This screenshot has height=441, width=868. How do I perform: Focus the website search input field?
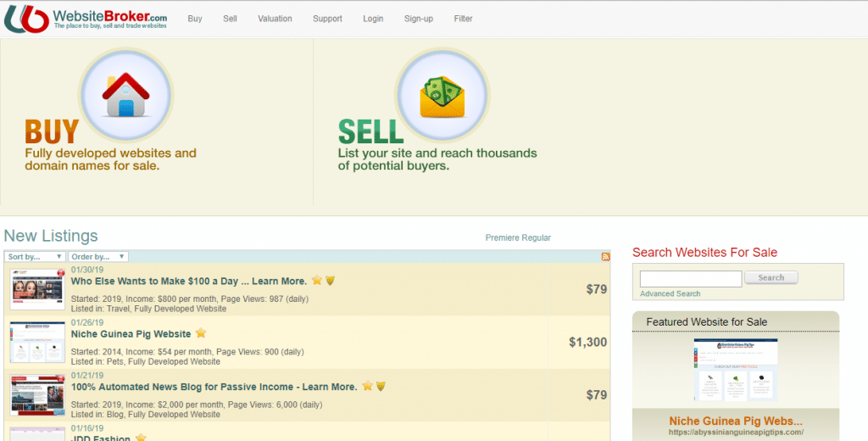pos(691,279)
